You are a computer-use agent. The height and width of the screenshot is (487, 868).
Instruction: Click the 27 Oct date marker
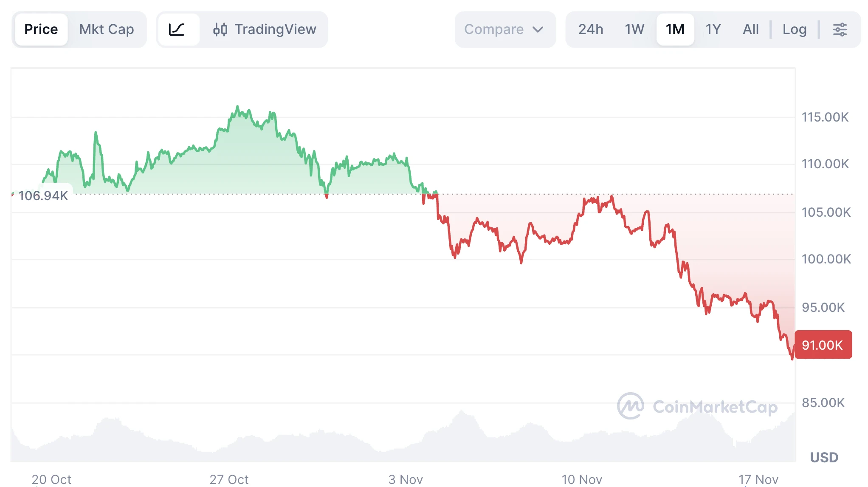(229, 479)
